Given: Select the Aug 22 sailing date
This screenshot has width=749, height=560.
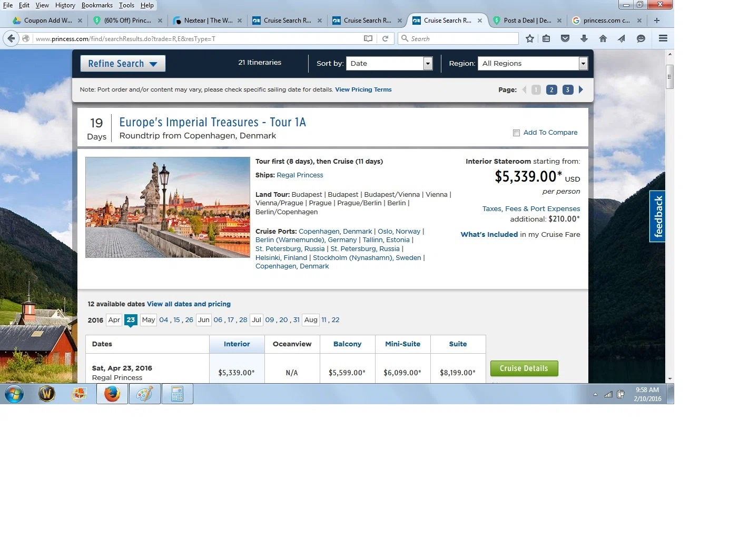Looking at the screenshot, I should (x=336, y=320).
